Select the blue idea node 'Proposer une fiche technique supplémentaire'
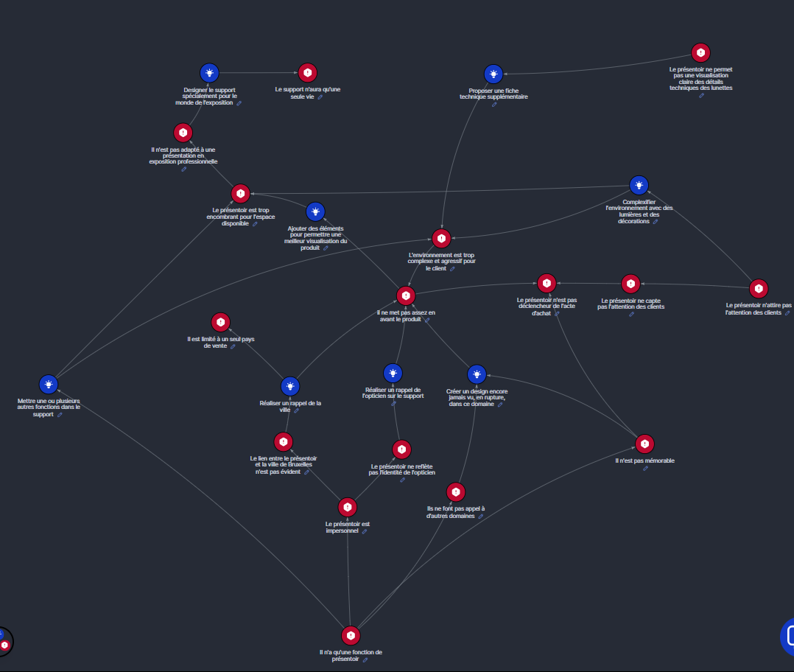This screenshot has height=672, width=794. point(493,74)
